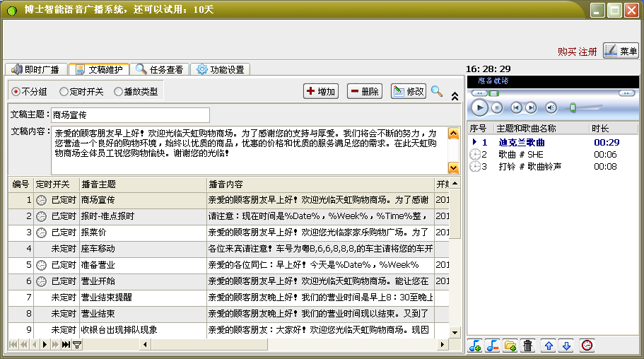Click the clock icon in row 2 报时-准点报时
The height and width of the screenshot is (359, 644).
(42, 216)
